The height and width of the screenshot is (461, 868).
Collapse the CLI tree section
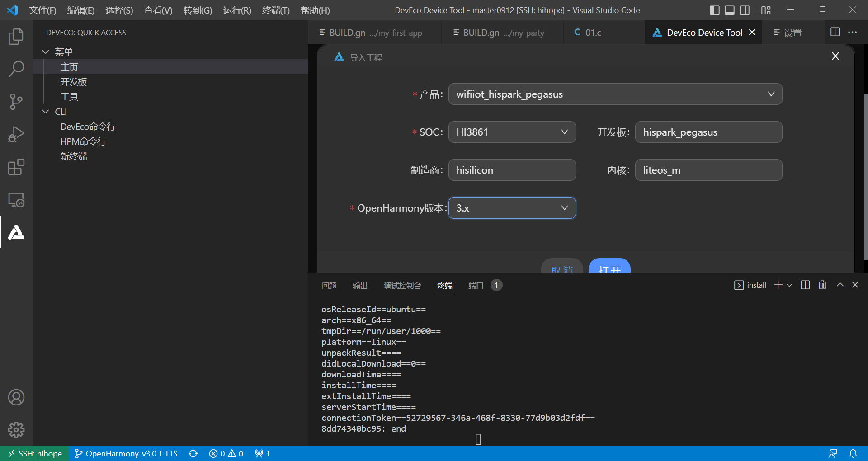(x=45, y=111)
